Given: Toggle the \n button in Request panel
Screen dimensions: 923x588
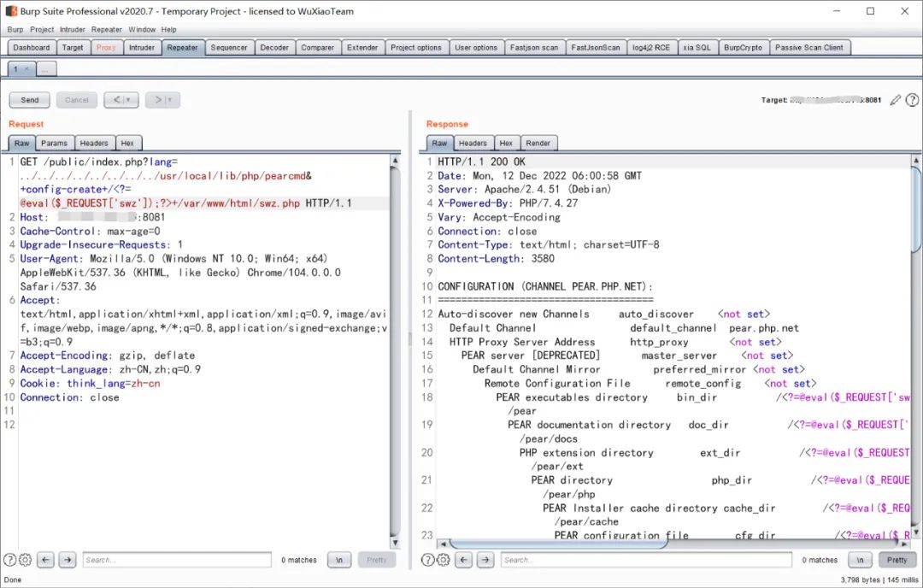Looking at the screenshot, I should [339, 560].
